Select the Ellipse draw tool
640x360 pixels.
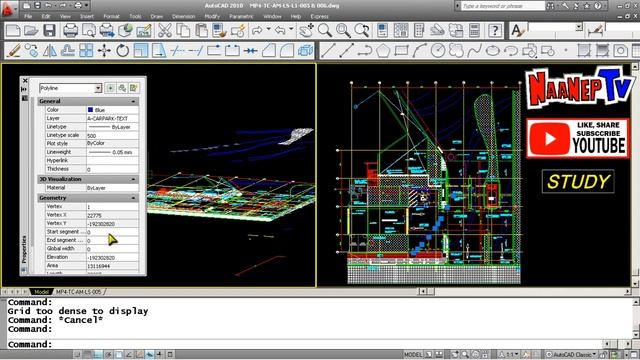pyautogui.click(x=493, y=51)
